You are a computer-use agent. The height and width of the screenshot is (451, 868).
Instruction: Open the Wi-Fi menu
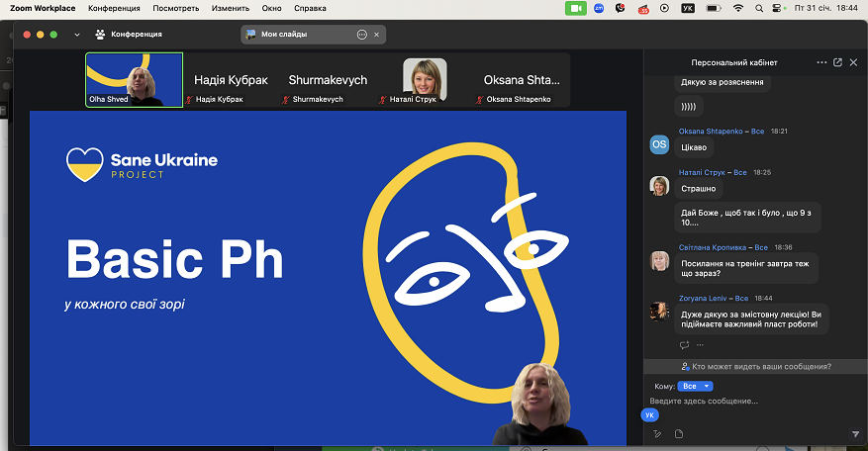click(738, 8)
